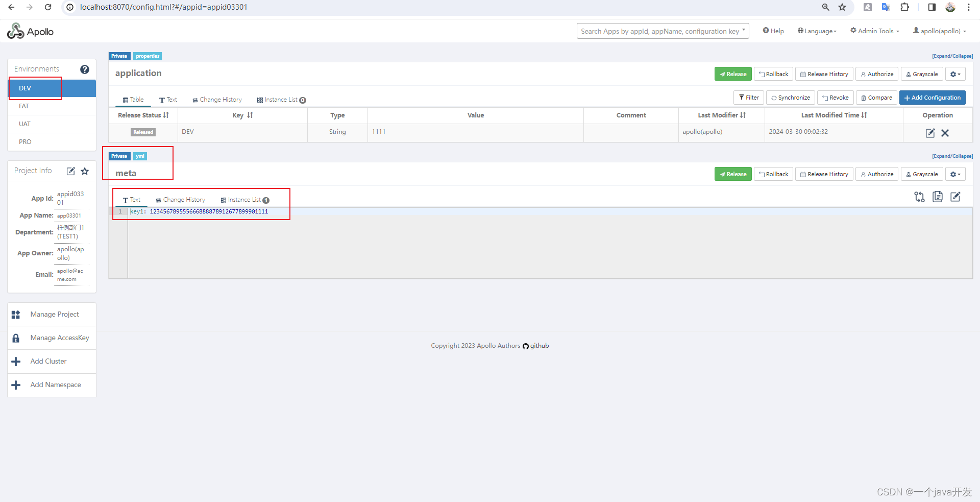Expand/Collapse the application namespace

pos(952,56)
